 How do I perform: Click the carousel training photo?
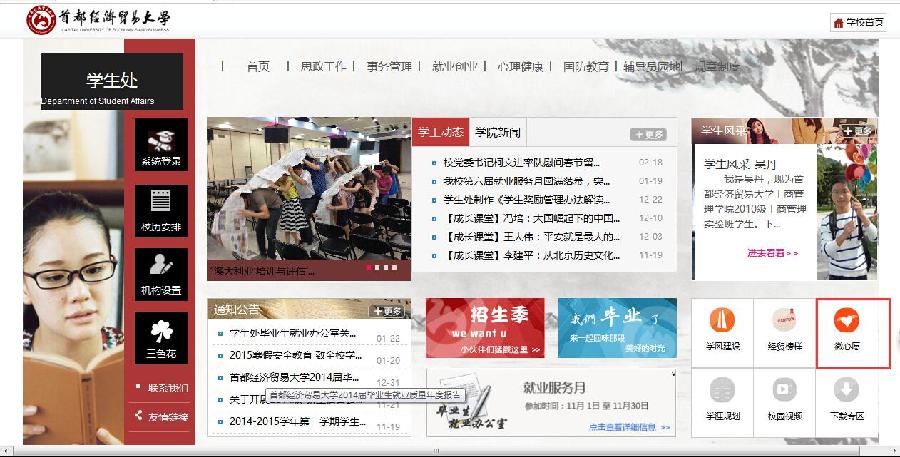coord(309,199)
